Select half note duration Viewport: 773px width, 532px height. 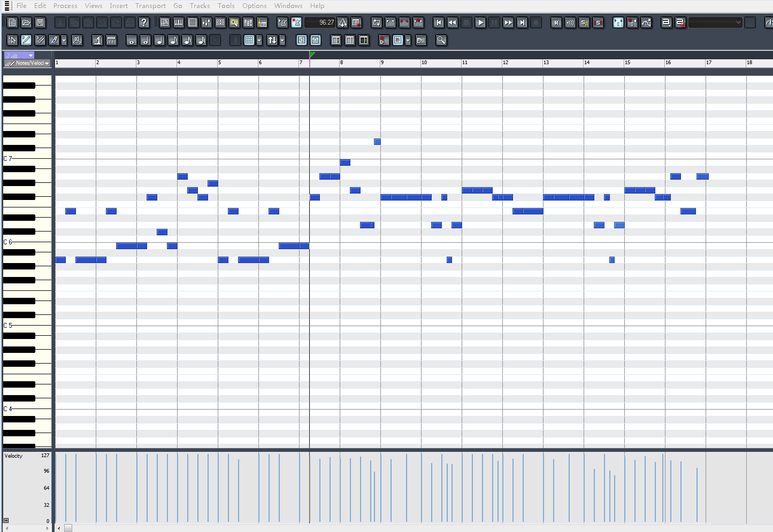pyautogui.click(x=146, y=40)
